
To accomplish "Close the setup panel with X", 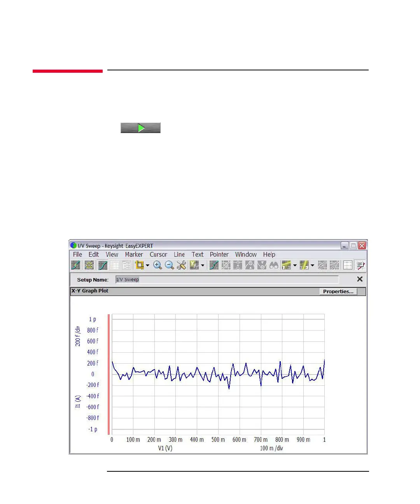I will pos(360,279).
